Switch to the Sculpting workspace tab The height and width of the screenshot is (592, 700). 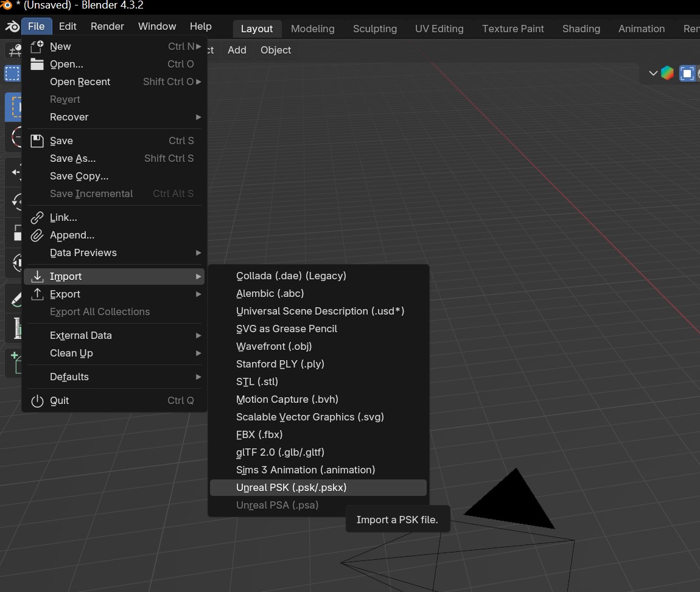click(374, 29)
